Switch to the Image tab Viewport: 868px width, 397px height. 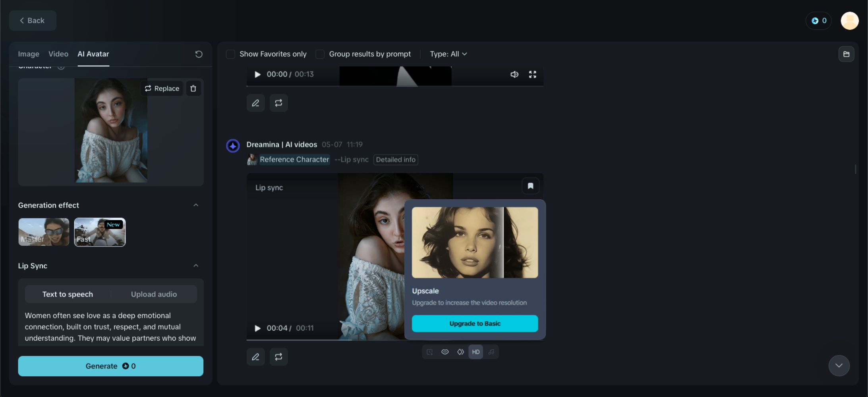(29, 54)
